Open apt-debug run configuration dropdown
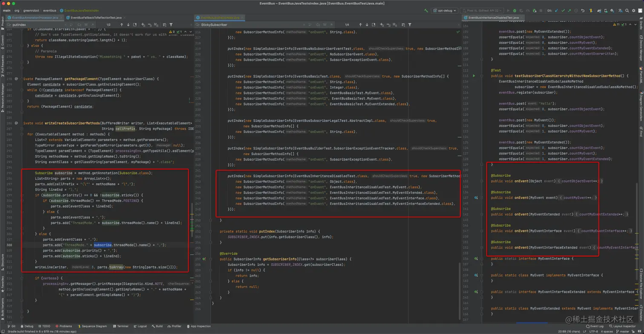This screenshot has height=334, width=644. (x=444, y=11)
